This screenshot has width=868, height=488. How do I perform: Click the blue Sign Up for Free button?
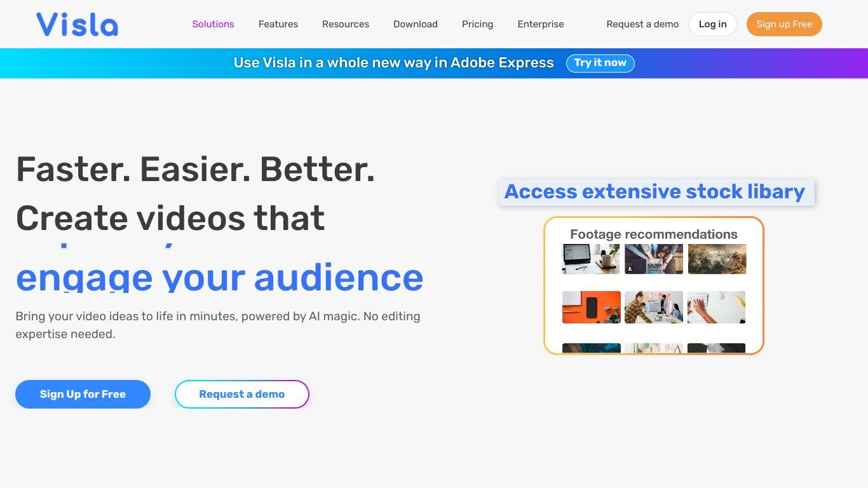coord(83,394)
